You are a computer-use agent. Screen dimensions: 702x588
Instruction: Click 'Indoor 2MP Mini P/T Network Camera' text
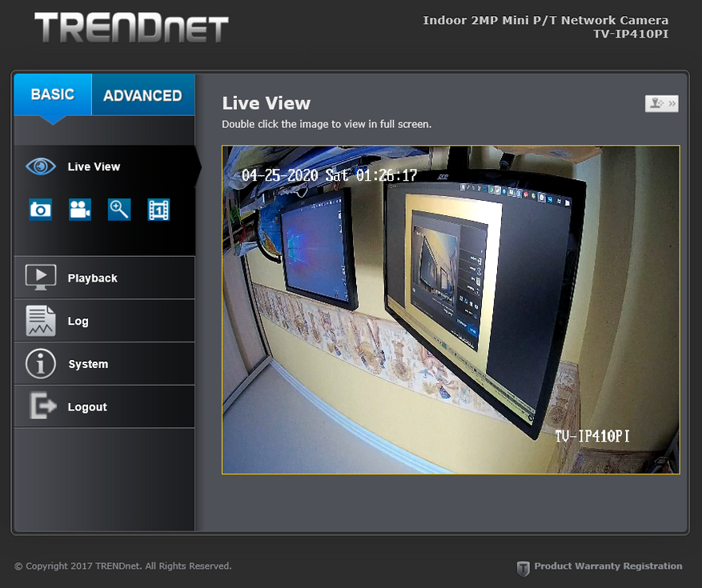tap(546, 21)
